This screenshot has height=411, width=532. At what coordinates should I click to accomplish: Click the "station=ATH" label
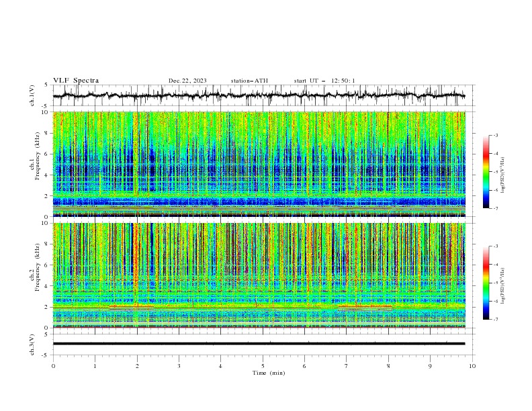pyautogui.click(x=249, y=81)
